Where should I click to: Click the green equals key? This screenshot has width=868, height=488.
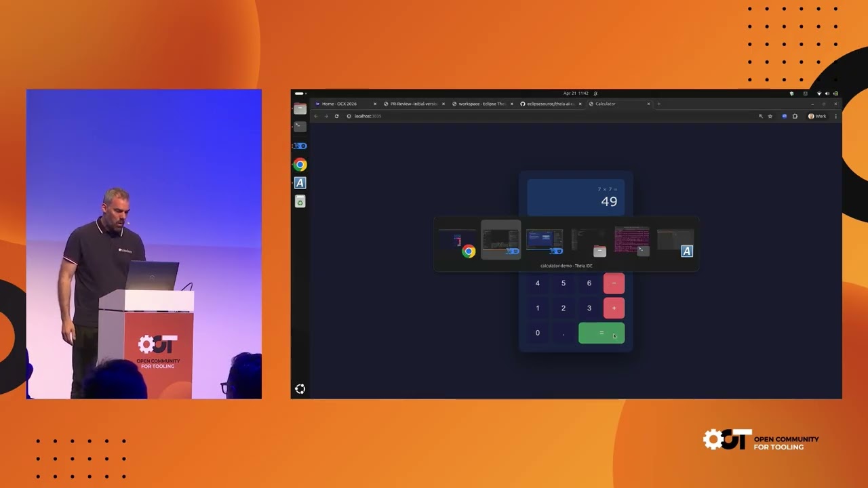coord(601,333)
